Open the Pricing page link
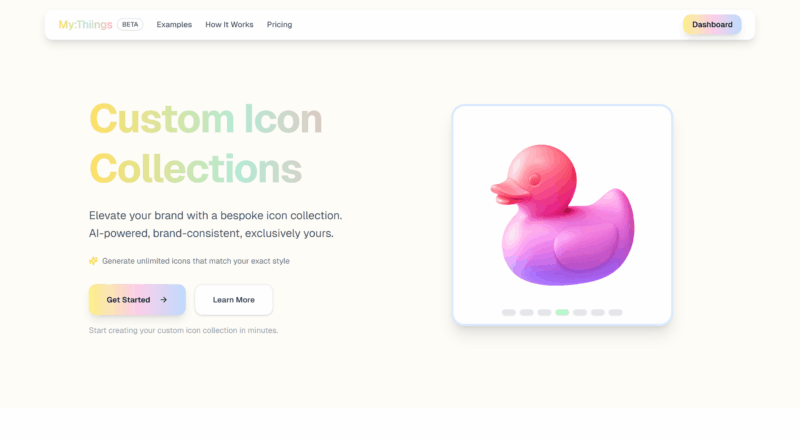800x439 pixels. pyautogui.click(x=279, y=25)
